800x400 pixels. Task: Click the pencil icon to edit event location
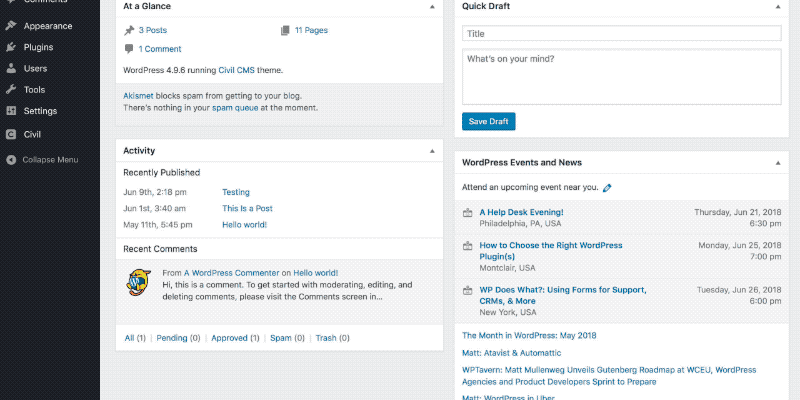pyautogui.click(x=607, y=188)
